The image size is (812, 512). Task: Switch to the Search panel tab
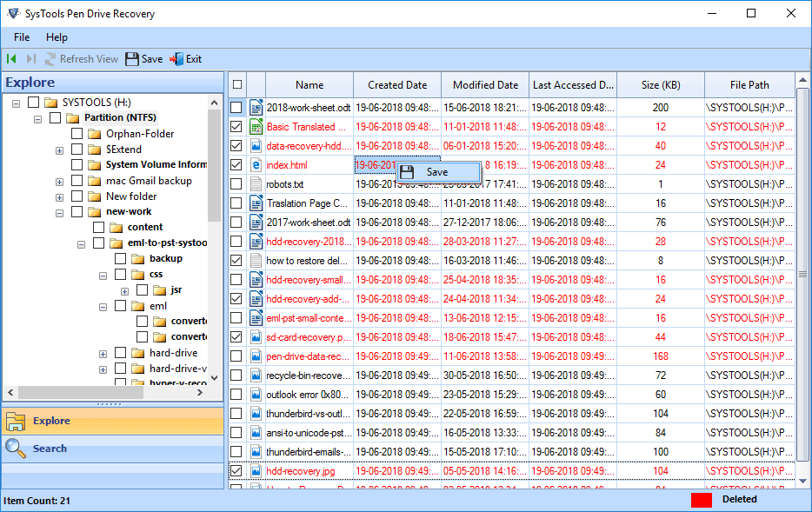(113, 449)
